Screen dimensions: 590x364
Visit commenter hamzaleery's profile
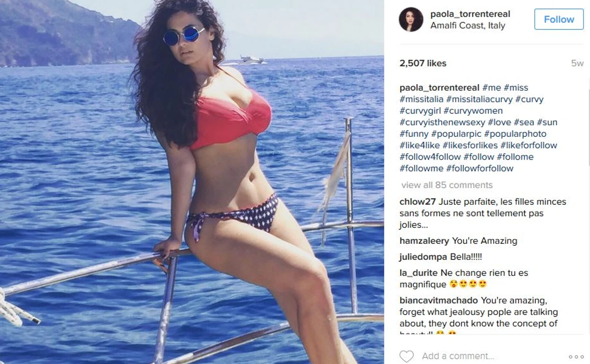[x=424, y=241]
